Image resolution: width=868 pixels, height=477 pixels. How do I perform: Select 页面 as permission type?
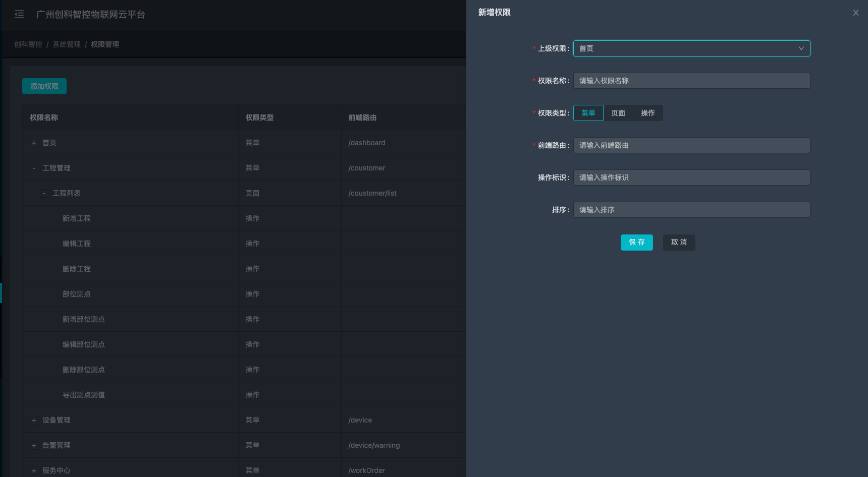point(618,113)
